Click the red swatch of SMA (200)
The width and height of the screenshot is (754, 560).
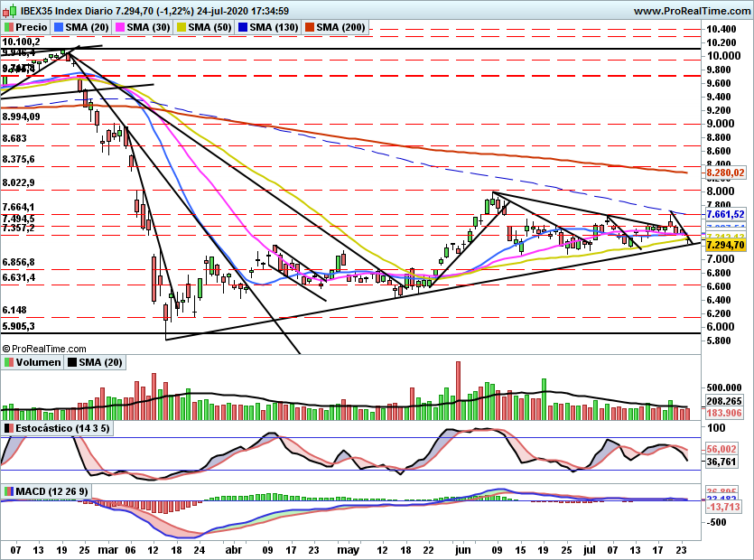point(310,27)
